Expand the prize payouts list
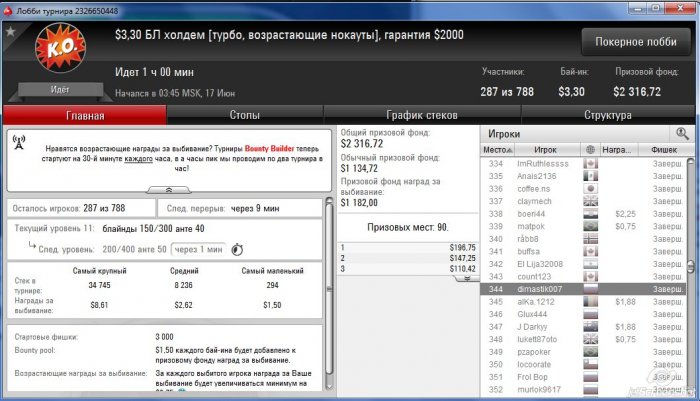This screenshot has width=700, height=401. tap(467, 278)
